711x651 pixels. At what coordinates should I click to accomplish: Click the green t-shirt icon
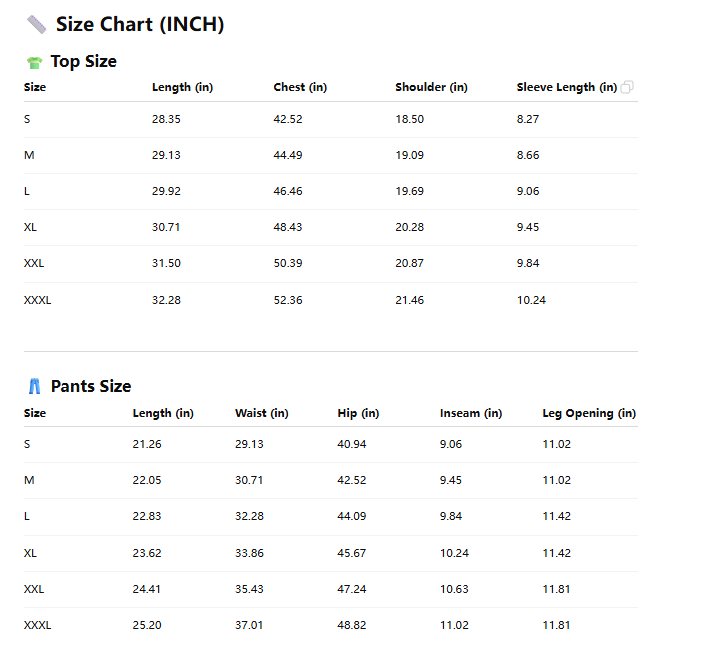point(35,62)
